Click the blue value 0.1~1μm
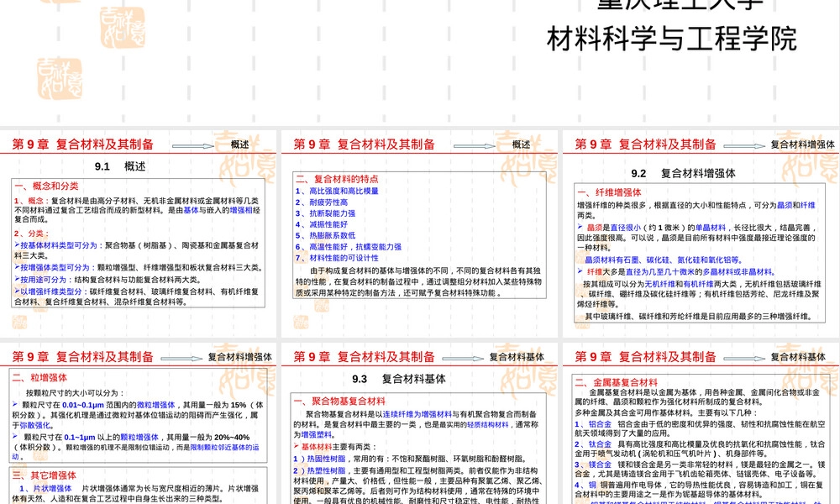840x504 pixels. tap(79, 437)
